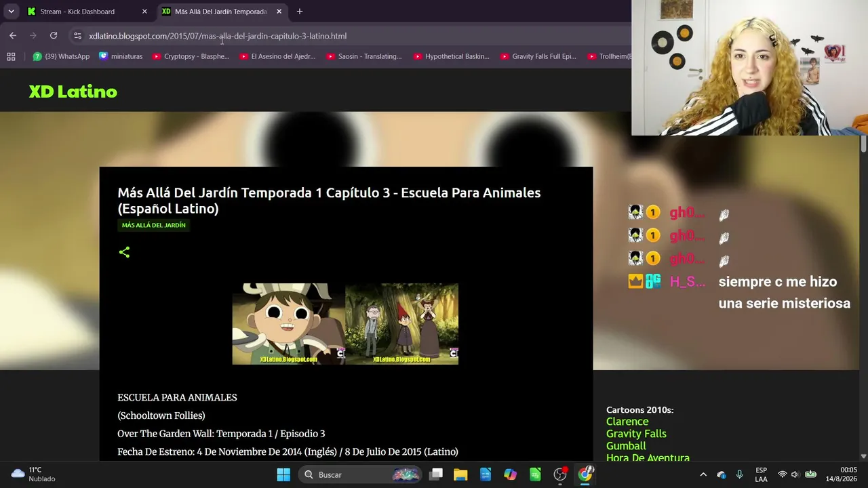Click the text (Schooltown Follies)
This screenshot has height=488, width=868.
tap(161, 415)
